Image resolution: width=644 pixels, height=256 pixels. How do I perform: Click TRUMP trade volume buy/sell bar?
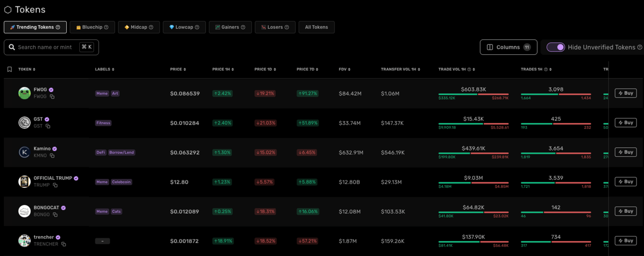click(x=474, y=183)
